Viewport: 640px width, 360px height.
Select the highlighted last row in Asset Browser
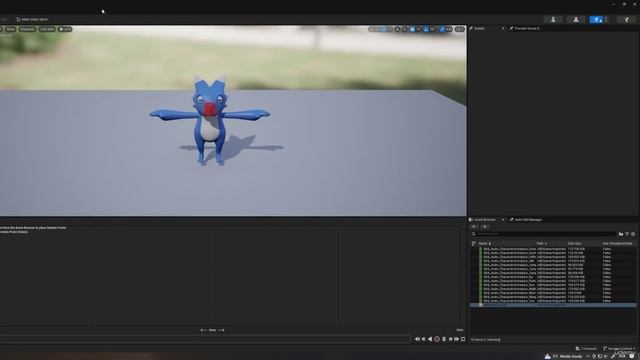[553, 305]
